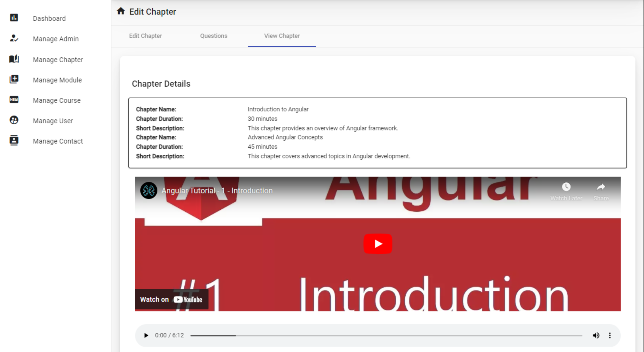Image resolution: width=644 pixels, height=352 pixels.
Task: Click the Manage Course NEW badge icon
Action: 14,99
